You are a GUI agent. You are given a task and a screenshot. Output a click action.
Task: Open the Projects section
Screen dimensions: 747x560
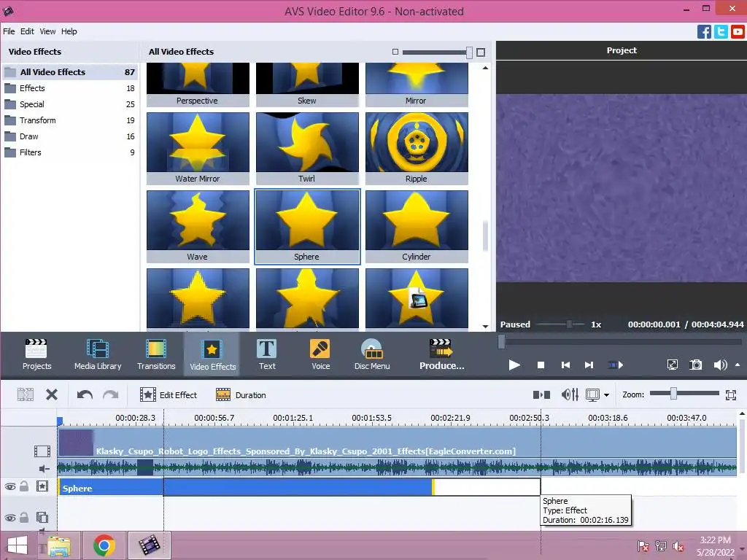36,354
